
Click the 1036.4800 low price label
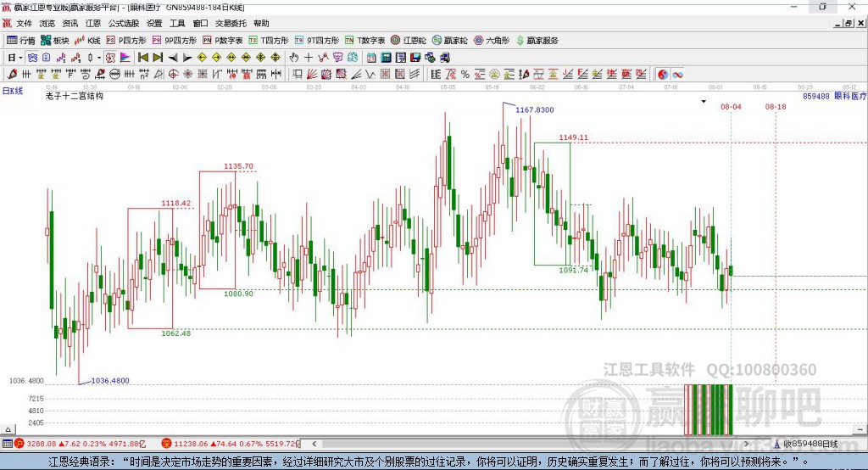click(x=110, y=381)
